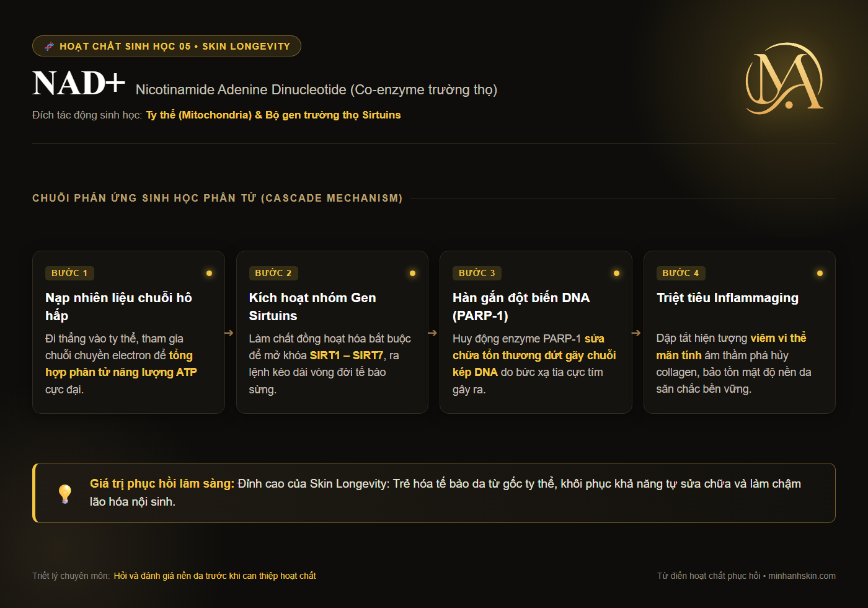Click the Chuỗi phản ứng sinh học phân tử heading
Viewport: 868px width, 608px height.
click(x=218, y=199)
